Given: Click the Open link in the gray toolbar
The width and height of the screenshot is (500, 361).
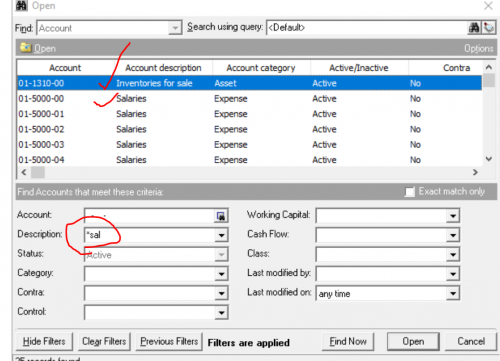Looking at the screenshot, I should tap(45, 49).
